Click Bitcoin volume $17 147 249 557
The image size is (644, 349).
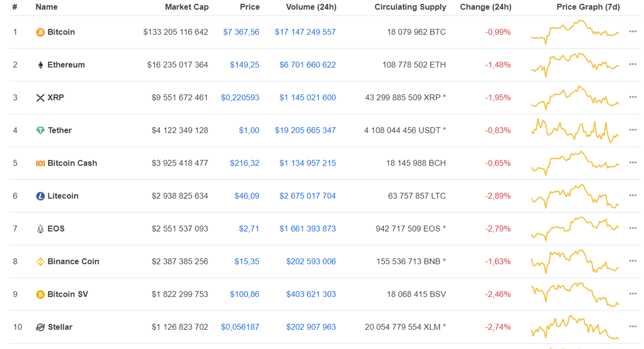point(305,32)
